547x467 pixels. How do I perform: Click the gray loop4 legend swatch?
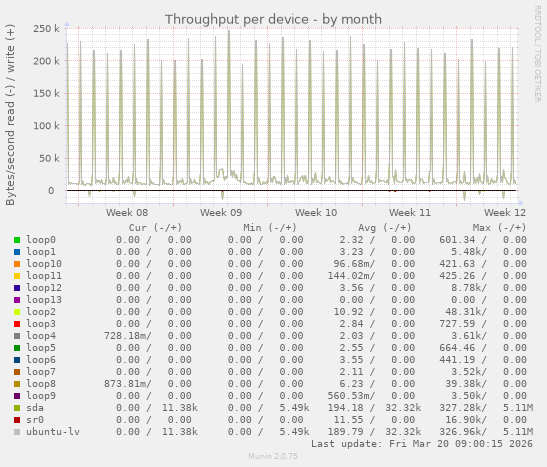[17, 336]
